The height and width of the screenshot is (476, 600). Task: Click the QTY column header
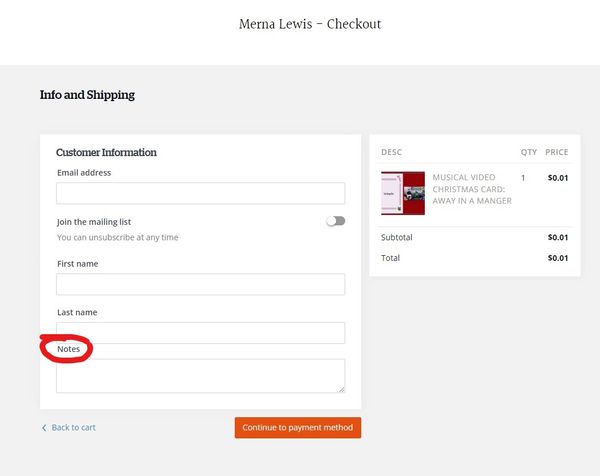pos(528,153)
